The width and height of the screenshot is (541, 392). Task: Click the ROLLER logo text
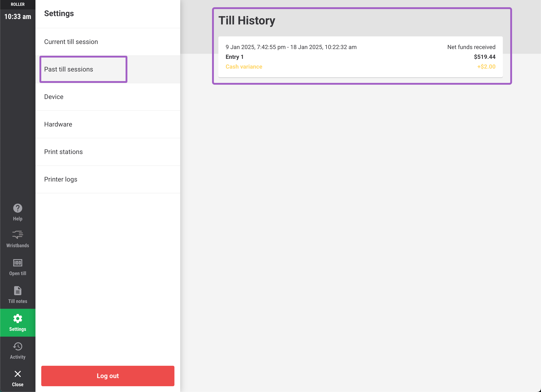[18, 4]
